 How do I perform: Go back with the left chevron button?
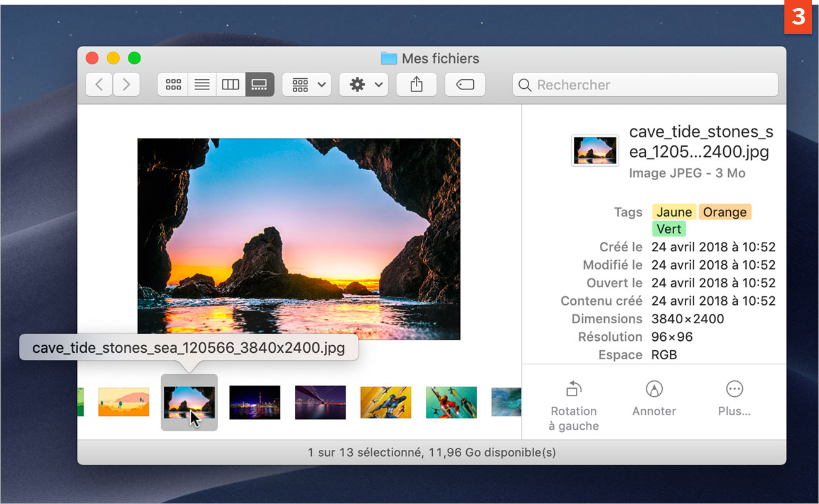pos(99,84)
